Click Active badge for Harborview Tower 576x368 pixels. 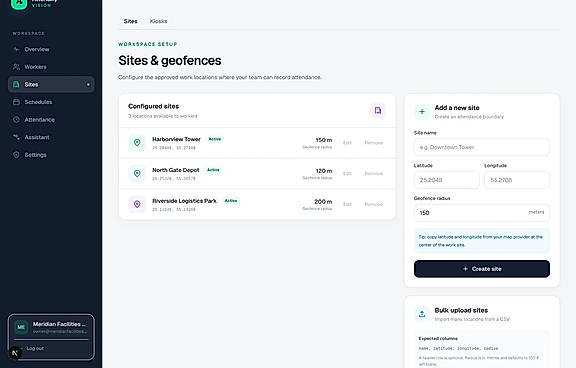[215, 139]
